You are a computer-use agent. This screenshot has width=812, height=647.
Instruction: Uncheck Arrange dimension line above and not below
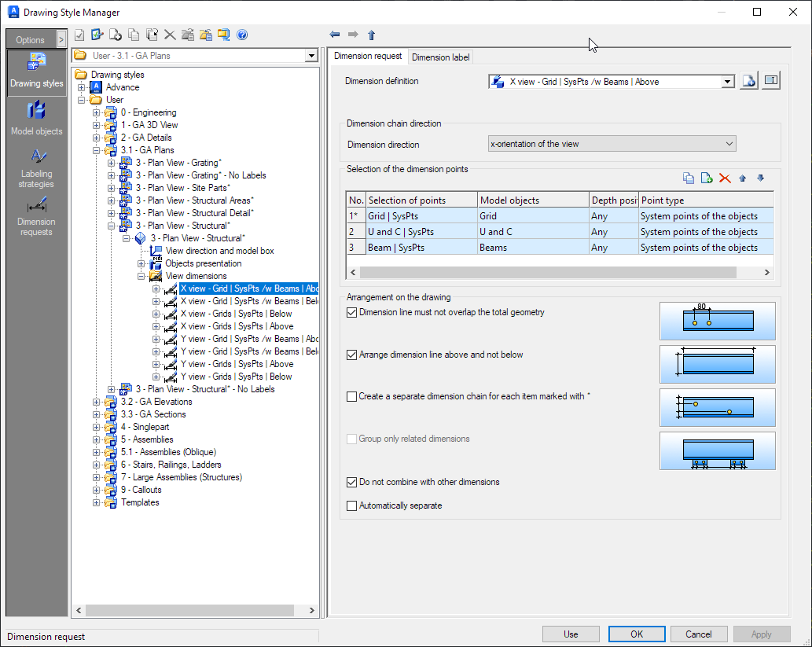351,355
